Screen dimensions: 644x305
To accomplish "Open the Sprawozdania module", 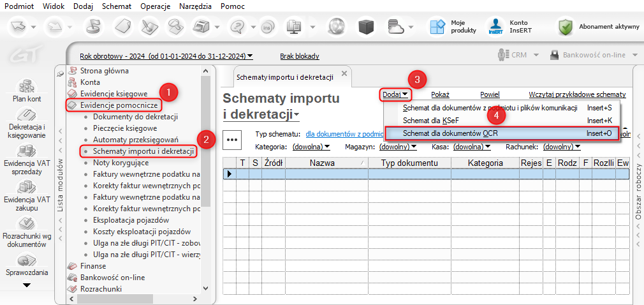I will pos(27,265).
